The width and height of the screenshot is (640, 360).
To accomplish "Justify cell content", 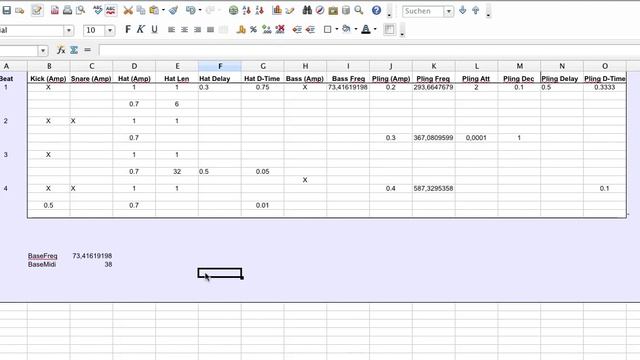I will 211,29.
